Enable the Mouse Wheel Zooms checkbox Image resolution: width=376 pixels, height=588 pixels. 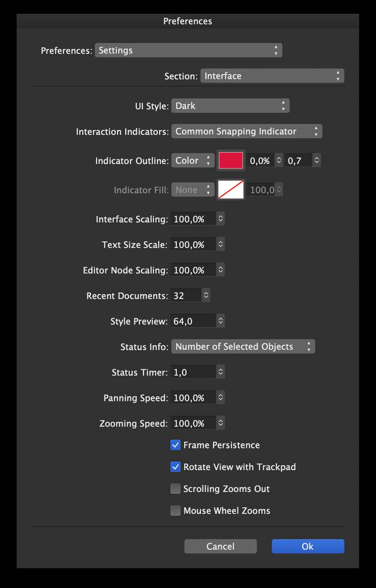tap(175, 510)
